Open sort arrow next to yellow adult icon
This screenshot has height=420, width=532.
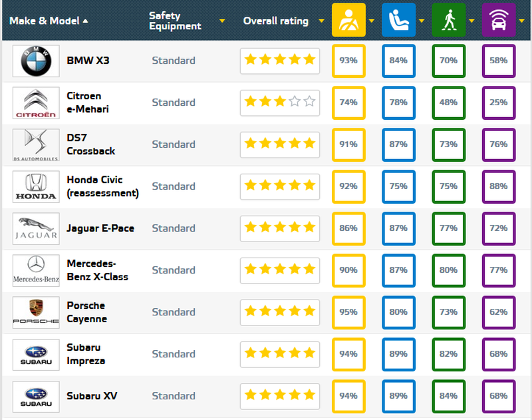point(372,21)
